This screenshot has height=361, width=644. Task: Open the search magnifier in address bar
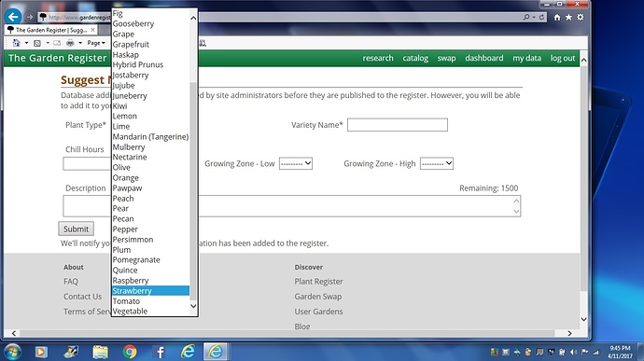526,17
